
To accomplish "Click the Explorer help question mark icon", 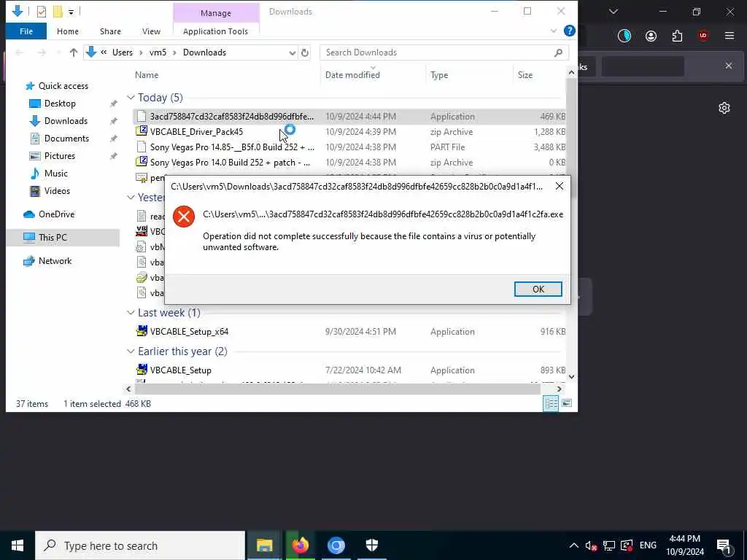I will coord(569,31).
